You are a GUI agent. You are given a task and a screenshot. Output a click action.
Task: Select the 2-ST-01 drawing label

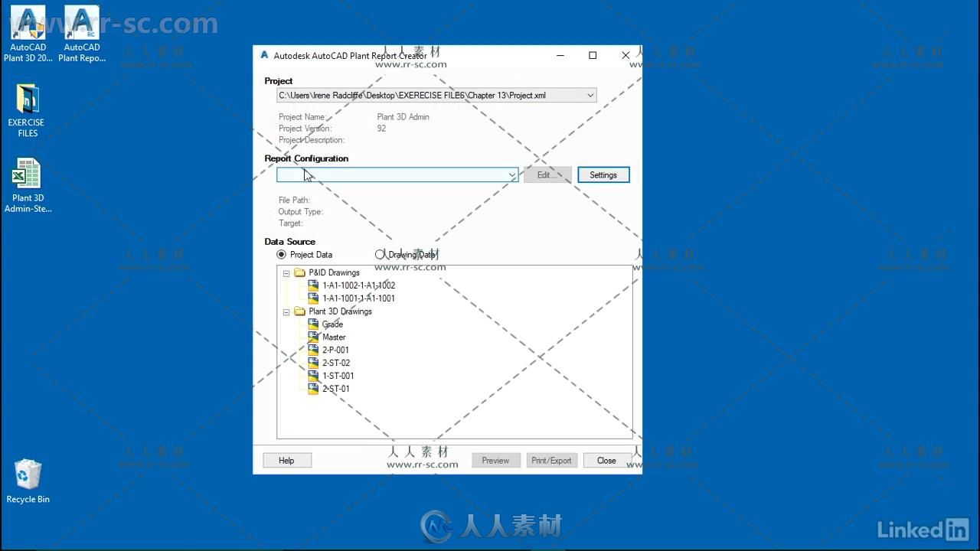336,389
